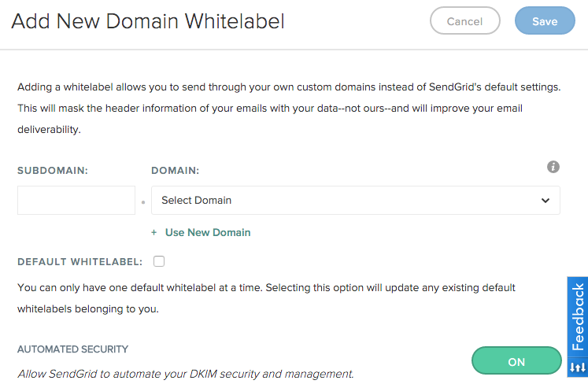Click the DEFAULT WHITELABEL label text
Viewport: 588px width, 384px height.
pyautogui.click(x=80, y=262)
